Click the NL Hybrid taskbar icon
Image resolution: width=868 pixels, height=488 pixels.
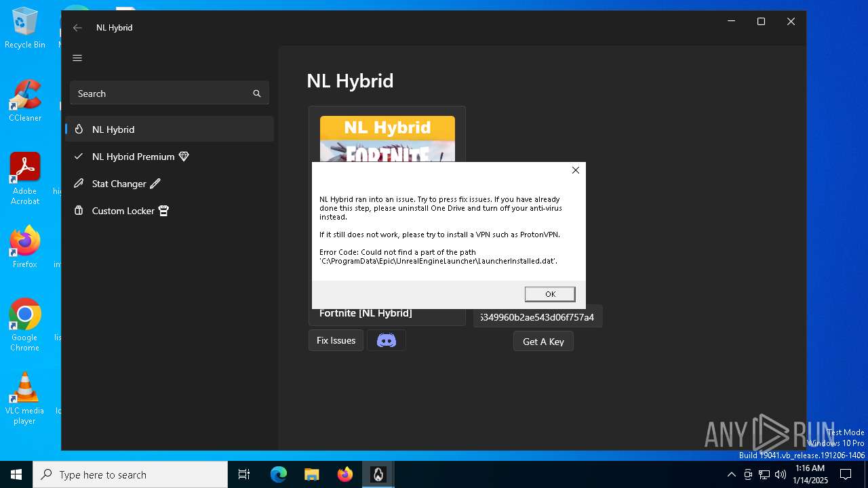click(x=378, y=474)
